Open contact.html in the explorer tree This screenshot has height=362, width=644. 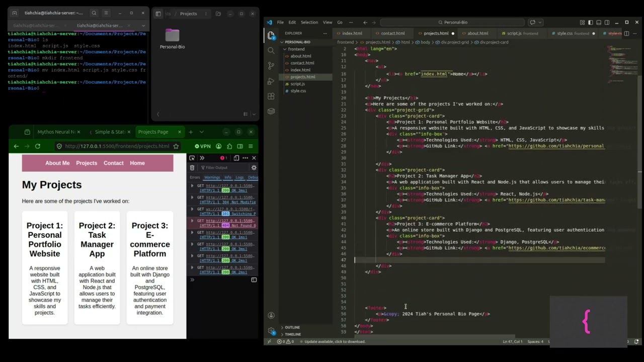tap(302, 63)
